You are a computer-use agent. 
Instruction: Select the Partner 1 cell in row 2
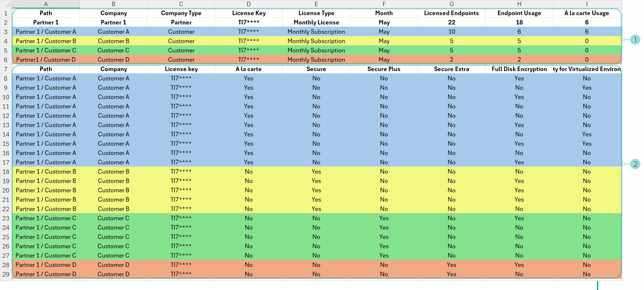point(46,22)
